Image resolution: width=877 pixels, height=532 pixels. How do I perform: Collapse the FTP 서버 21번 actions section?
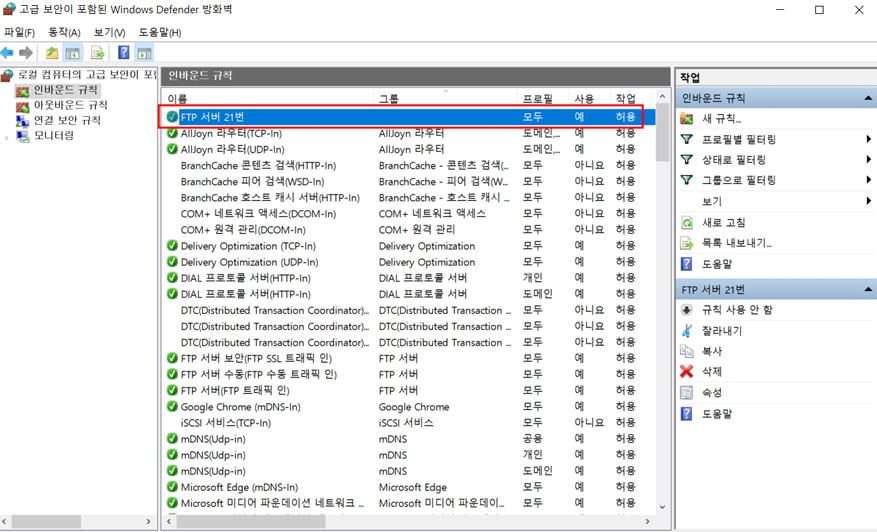867,290
